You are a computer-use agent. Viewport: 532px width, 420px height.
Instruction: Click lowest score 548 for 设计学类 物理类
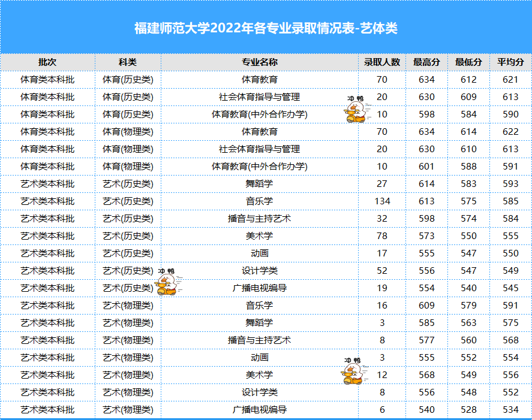tap(468, 392)
